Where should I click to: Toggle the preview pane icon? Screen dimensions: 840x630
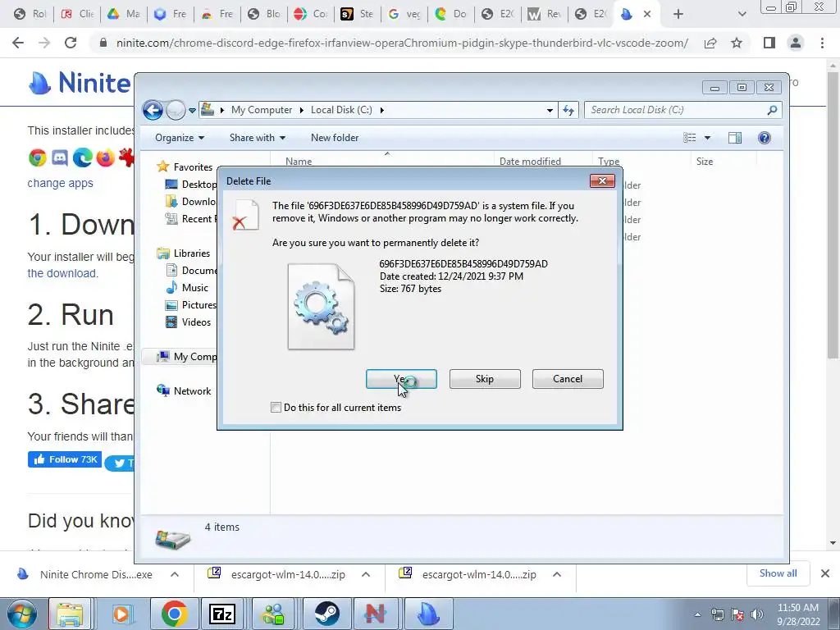coord(735,138)
